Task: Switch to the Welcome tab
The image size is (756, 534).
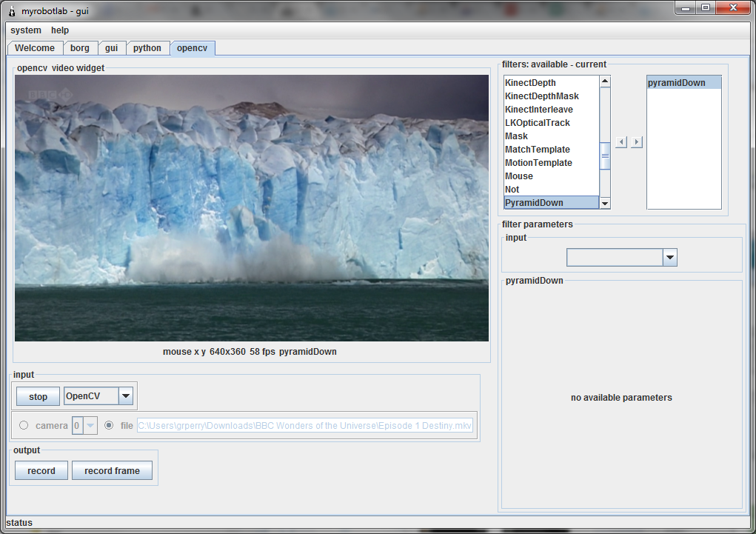Action: pos(35,47)
